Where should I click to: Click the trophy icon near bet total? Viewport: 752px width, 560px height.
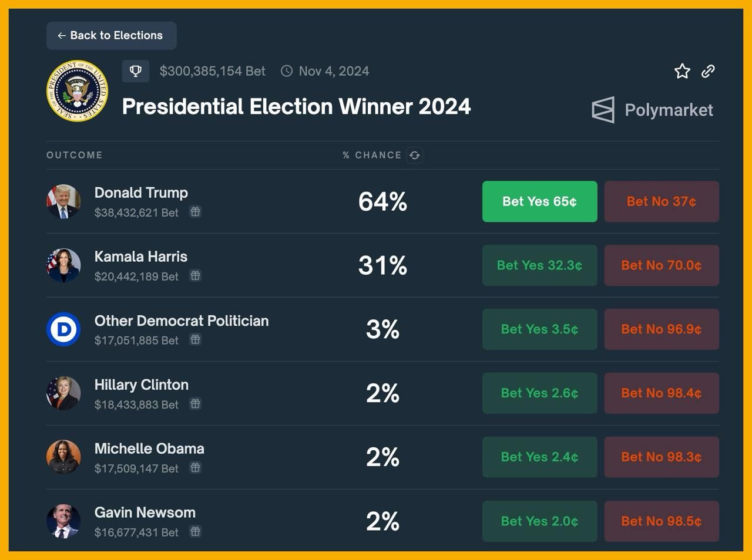(136, 71)
